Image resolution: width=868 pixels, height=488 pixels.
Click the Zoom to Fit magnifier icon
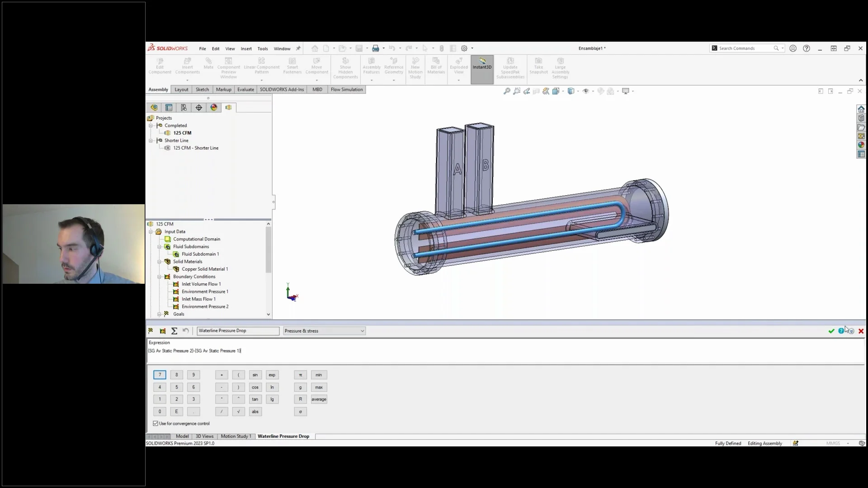(507, 91)
